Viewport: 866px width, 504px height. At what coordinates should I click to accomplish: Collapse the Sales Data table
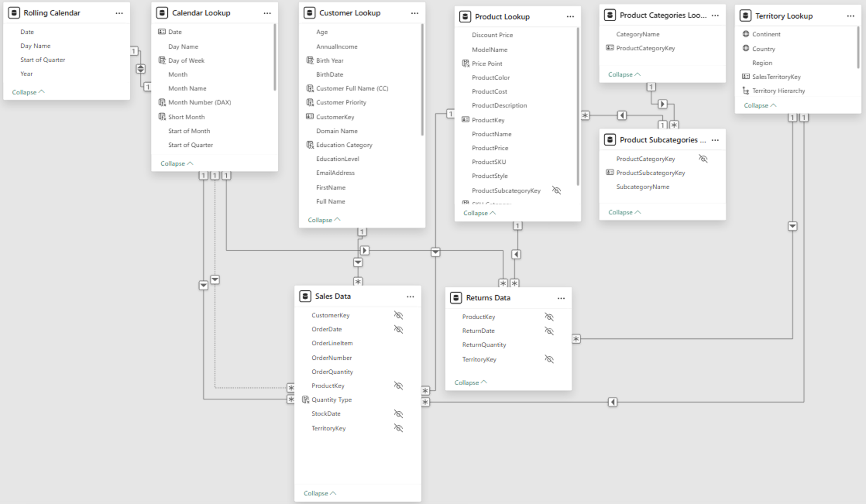320,493
